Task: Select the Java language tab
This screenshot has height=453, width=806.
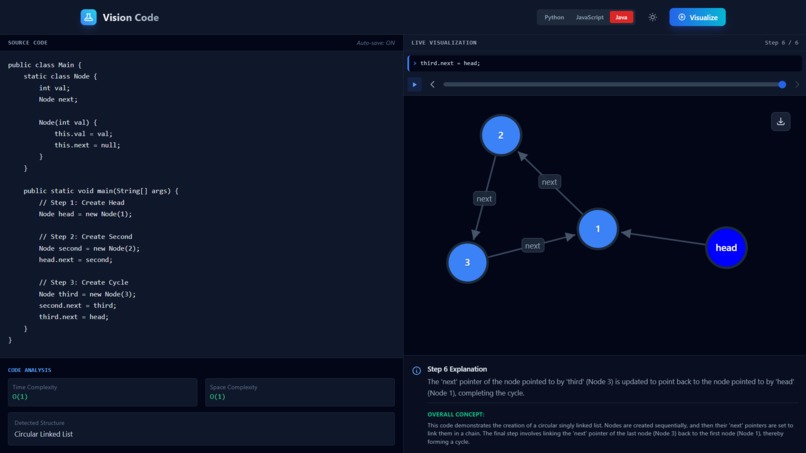Action: (621, 17)
